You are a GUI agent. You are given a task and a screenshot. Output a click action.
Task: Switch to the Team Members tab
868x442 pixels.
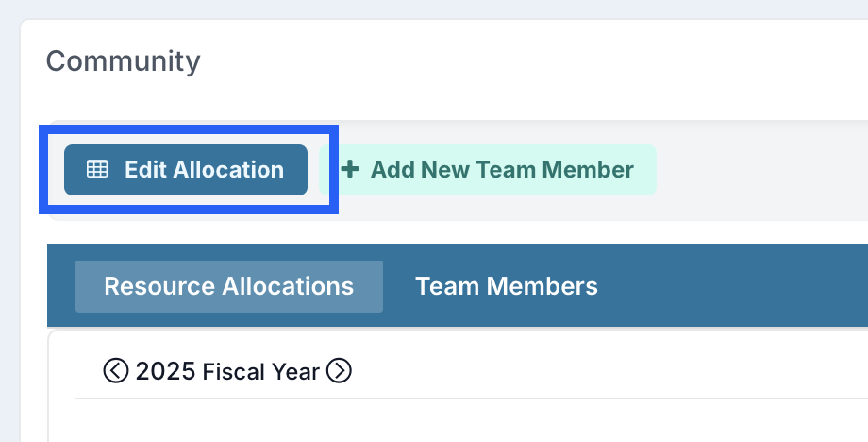click(507, 286)
